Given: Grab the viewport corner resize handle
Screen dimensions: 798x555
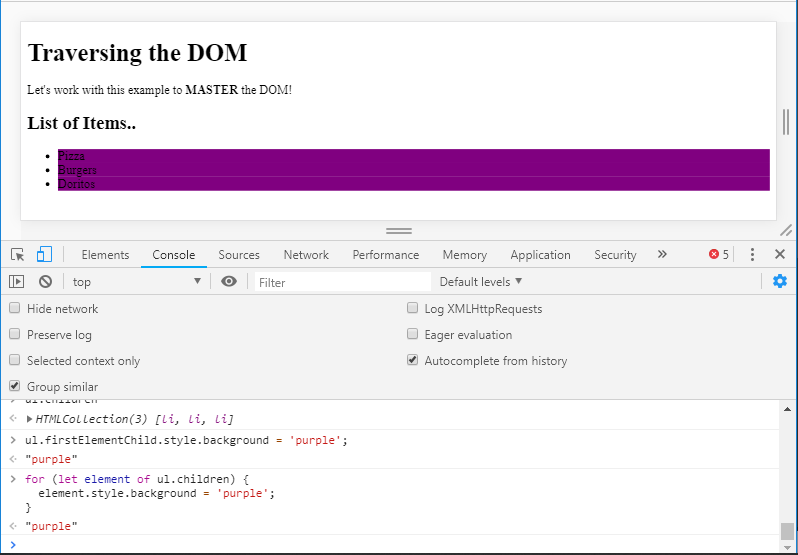Looking at the screenshot, I should point(786,230).
